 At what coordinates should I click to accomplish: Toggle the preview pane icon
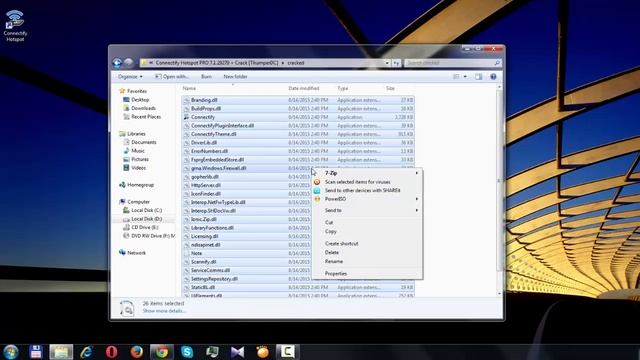[478, 77]
